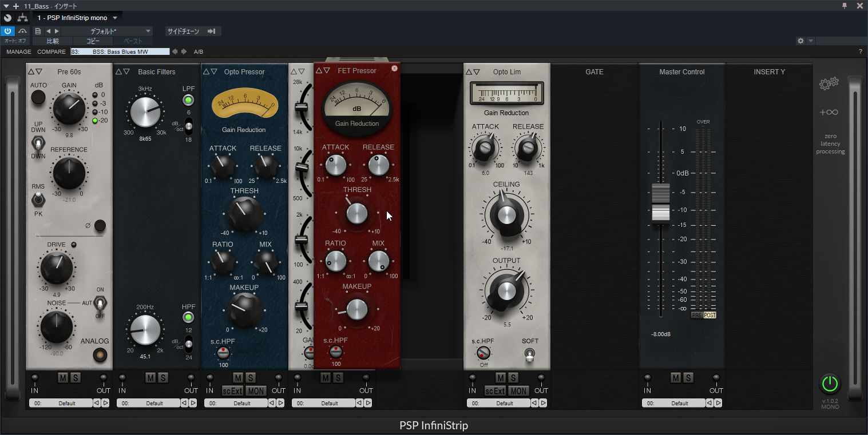This screenshot has height=435, width=868.
Task: Click the LPF dB/oct slope slider
Action: pyautogui.click(x=188, y=126)
